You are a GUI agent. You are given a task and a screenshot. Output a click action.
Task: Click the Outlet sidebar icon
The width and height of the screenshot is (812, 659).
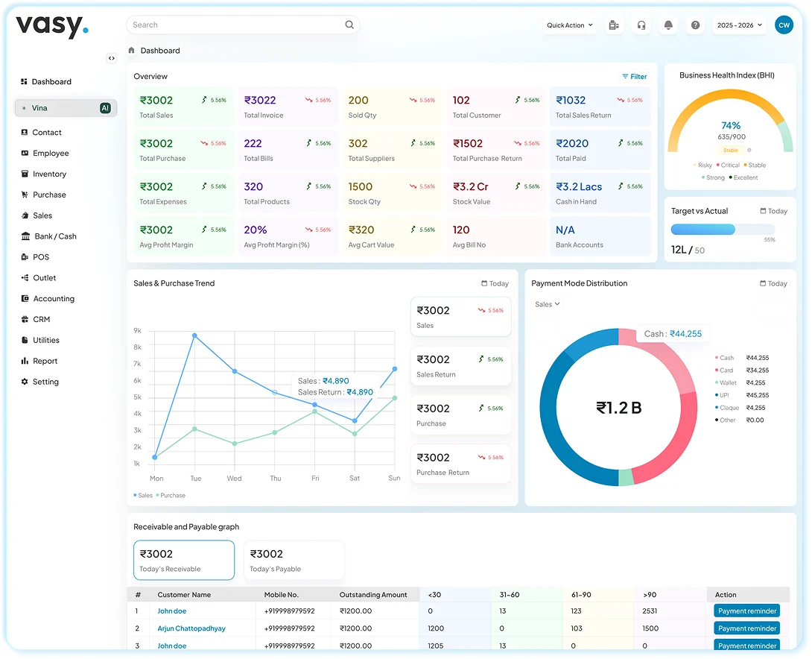25,278
